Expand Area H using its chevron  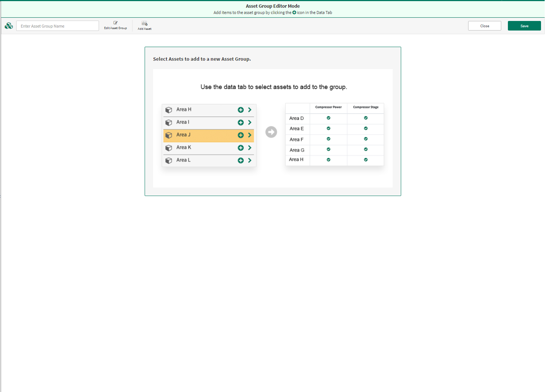(250, 110)
